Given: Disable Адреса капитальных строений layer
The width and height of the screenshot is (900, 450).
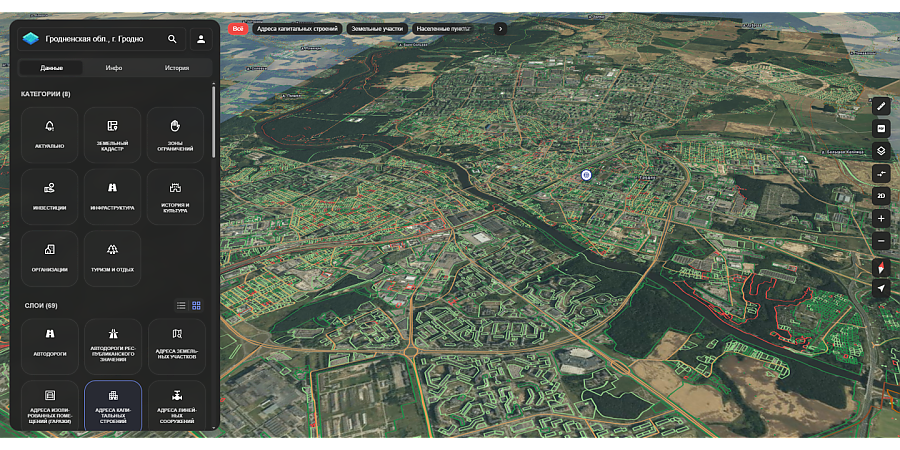Looking at the screenshot, I should (x=112, y=406).
